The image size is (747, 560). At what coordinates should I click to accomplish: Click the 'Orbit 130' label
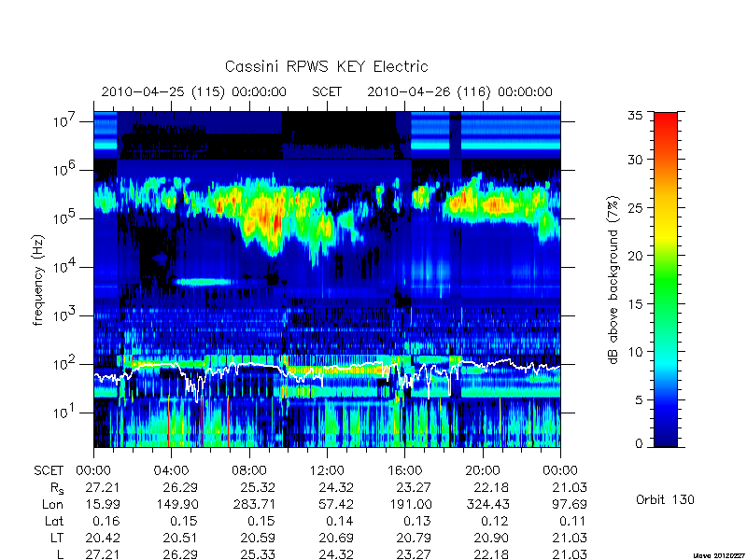point(665,500)
